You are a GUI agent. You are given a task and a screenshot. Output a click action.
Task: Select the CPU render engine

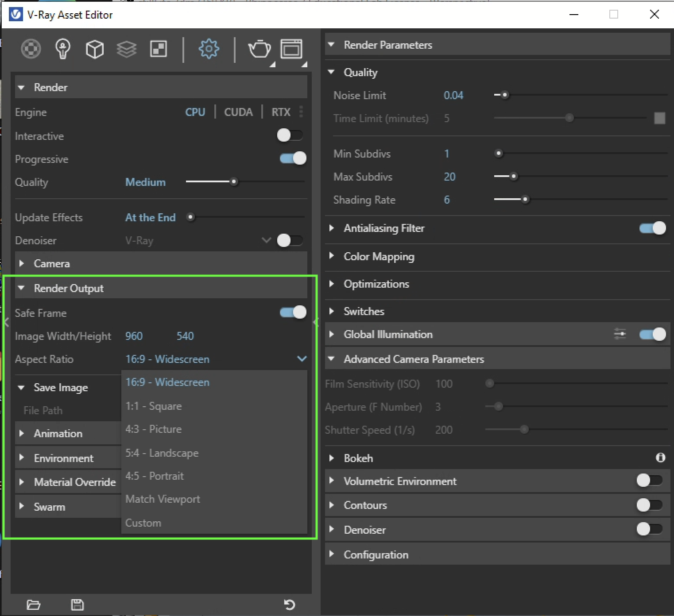(x=195, y=112)
